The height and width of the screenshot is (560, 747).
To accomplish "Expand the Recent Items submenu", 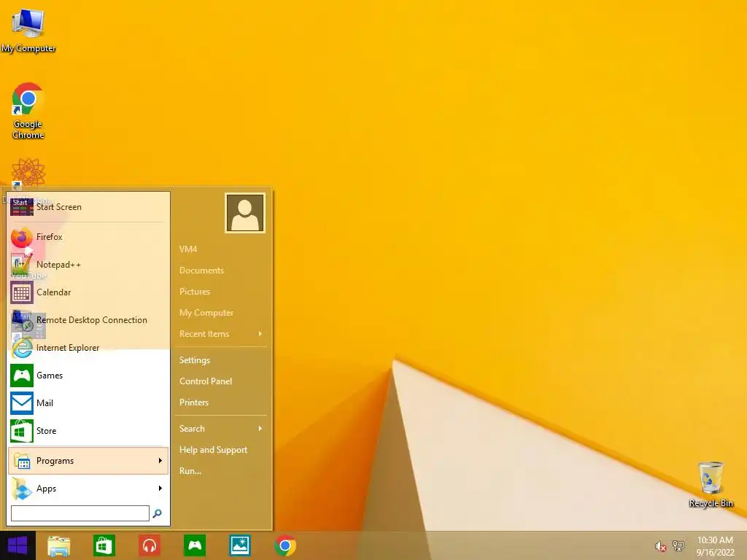I will coord(220,334).
